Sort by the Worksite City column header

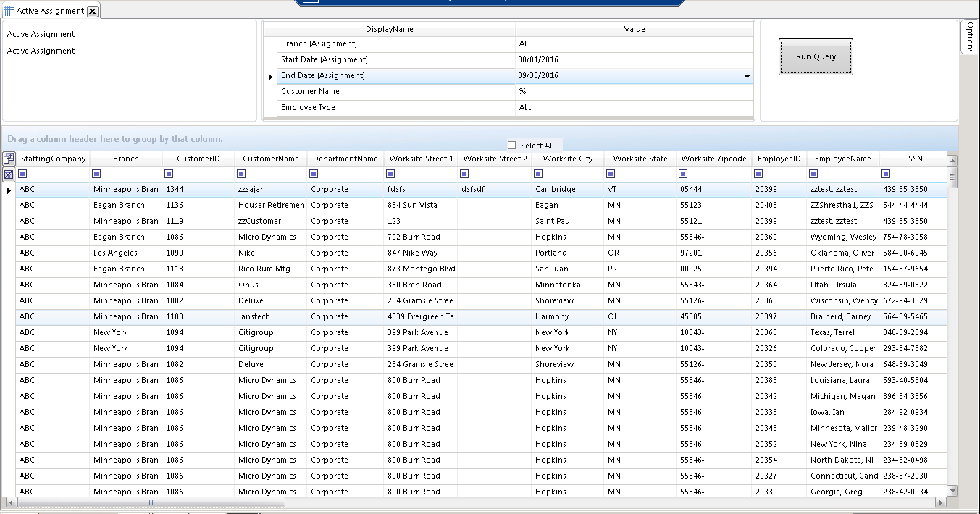point(568,159)
